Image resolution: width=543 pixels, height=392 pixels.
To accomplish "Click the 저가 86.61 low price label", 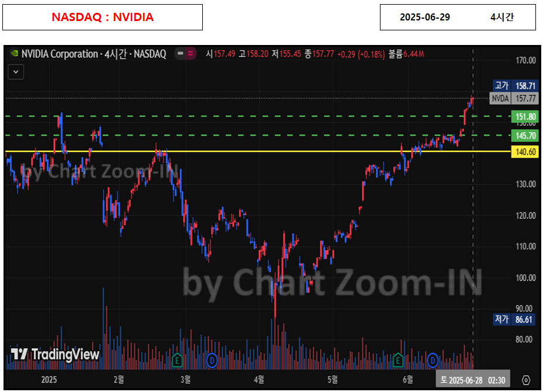I will click(514, 319).
